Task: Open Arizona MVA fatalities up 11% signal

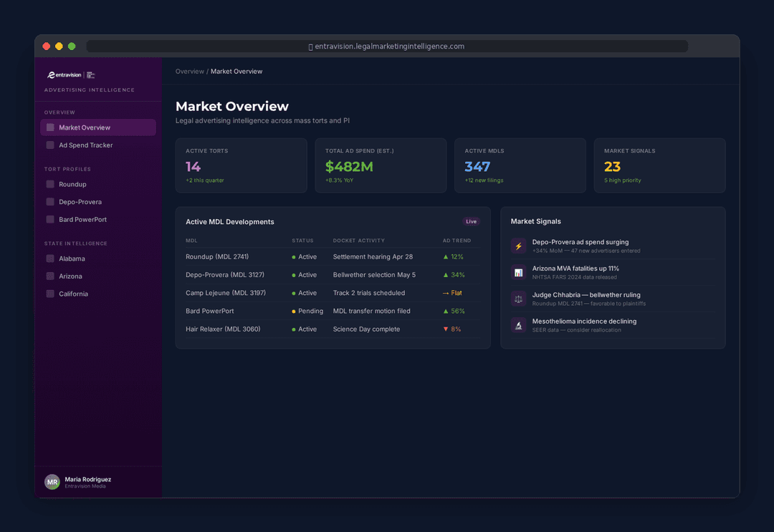Action: coord(613,272)
